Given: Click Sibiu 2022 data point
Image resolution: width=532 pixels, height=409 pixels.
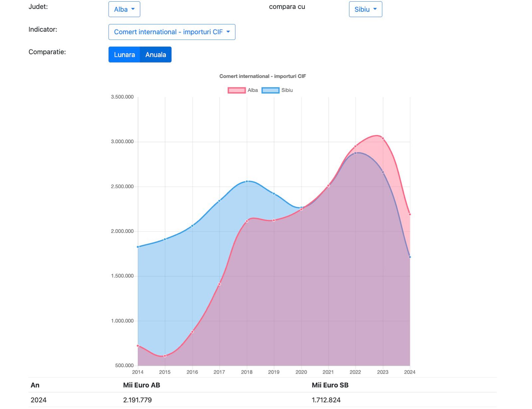Looking at the screenshot, I should [355, 153].
